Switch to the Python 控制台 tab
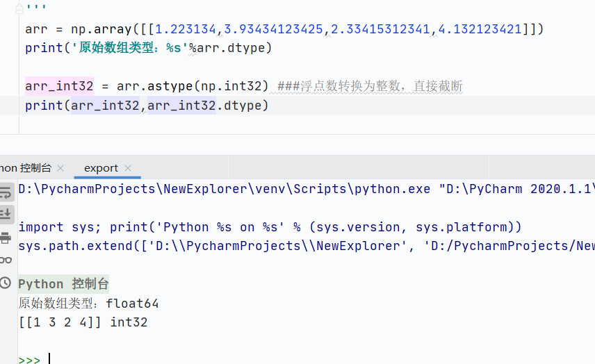Screen dimensions: 595x364 pos(25,168)
